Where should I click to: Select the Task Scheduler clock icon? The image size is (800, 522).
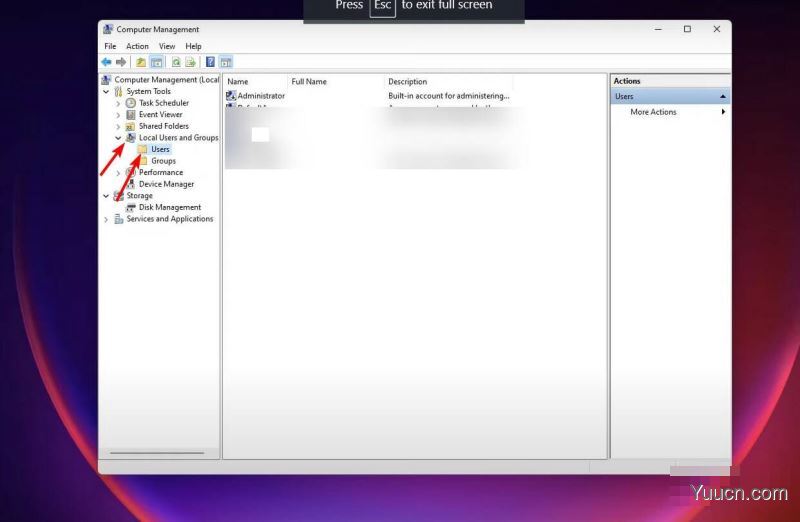(x=131, y=103)
